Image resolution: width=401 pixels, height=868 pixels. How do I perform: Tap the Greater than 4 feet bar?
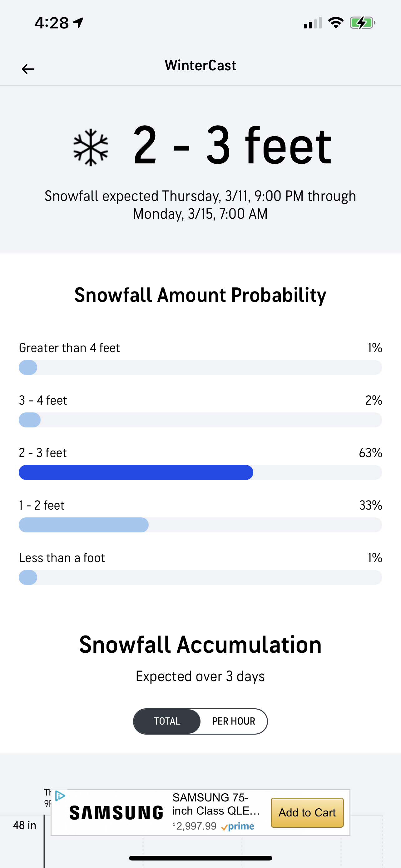point(200,367)
